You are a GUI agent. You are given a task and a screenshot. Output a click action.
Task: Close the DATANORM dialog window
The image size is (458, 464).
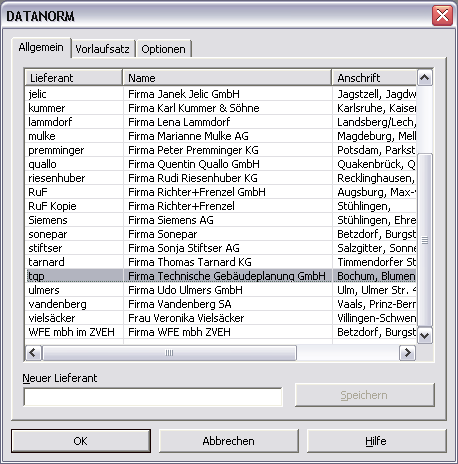(x=442, y=15)
